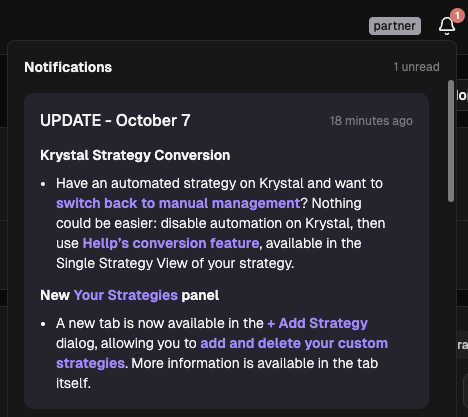This screenshot has height=417, width=468.
Task: Click the bullet point before "Have an automated"
Action: click(x=43, y=184)
